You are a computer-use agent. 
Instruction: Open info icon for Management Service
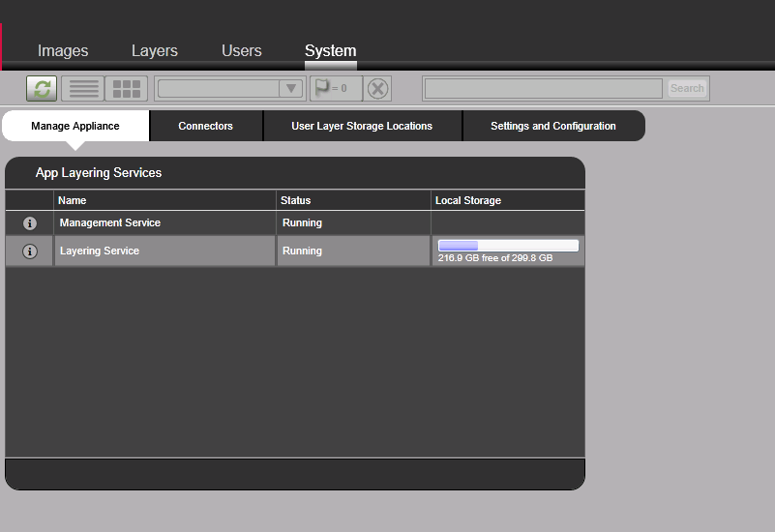click(x=30, y=223)
